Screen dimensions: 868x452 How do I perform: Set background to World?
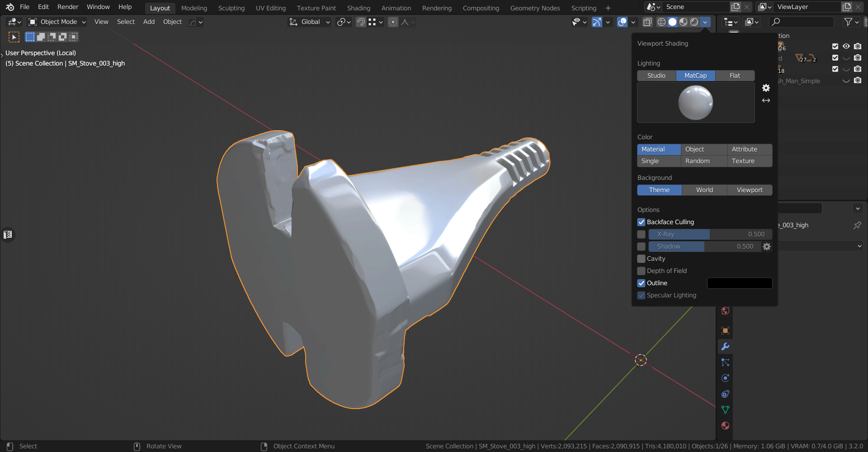(x=704, y=190)
